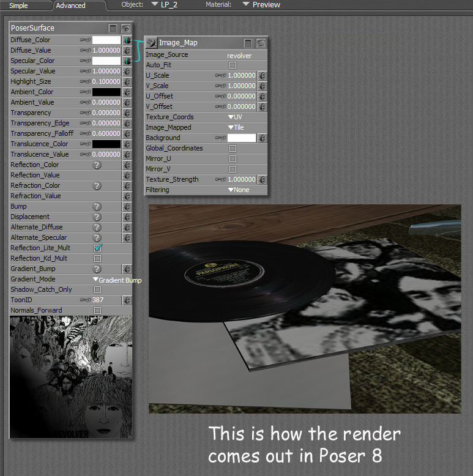
Task: Click the Image_Map node title
Action: [x=178, y=43]
